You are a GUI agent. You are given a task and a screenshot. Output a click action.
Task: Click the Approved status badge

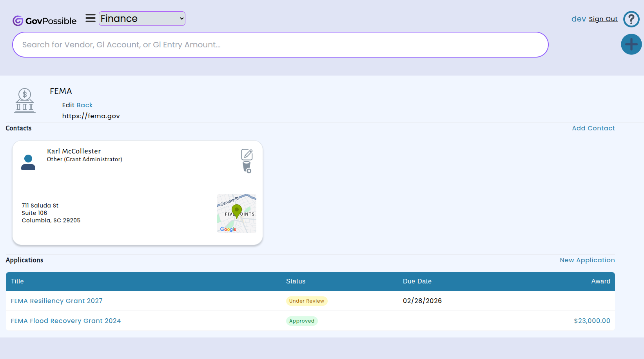(302, 321)
